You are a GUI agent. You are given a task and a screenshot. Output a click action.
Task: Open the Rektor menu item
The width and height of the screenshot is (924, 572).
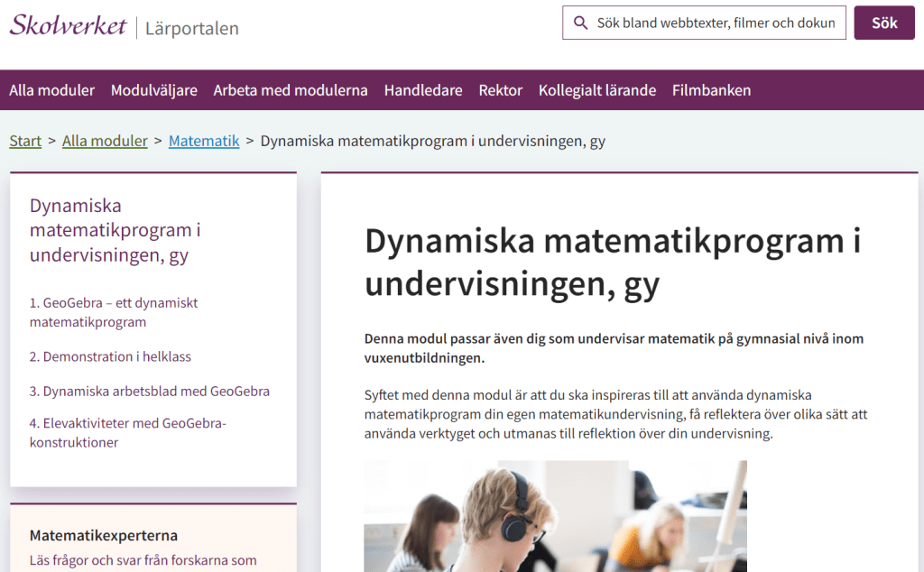point(500,90)
